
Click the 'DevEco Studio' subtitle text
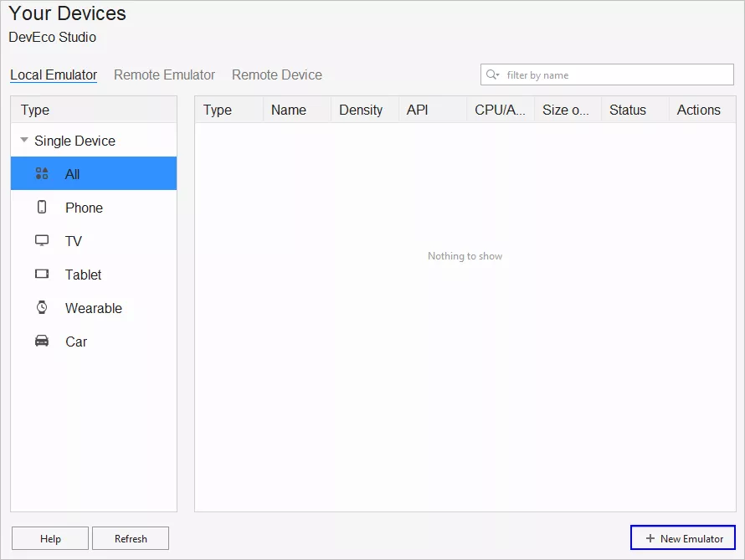click(x=52, y=37)
